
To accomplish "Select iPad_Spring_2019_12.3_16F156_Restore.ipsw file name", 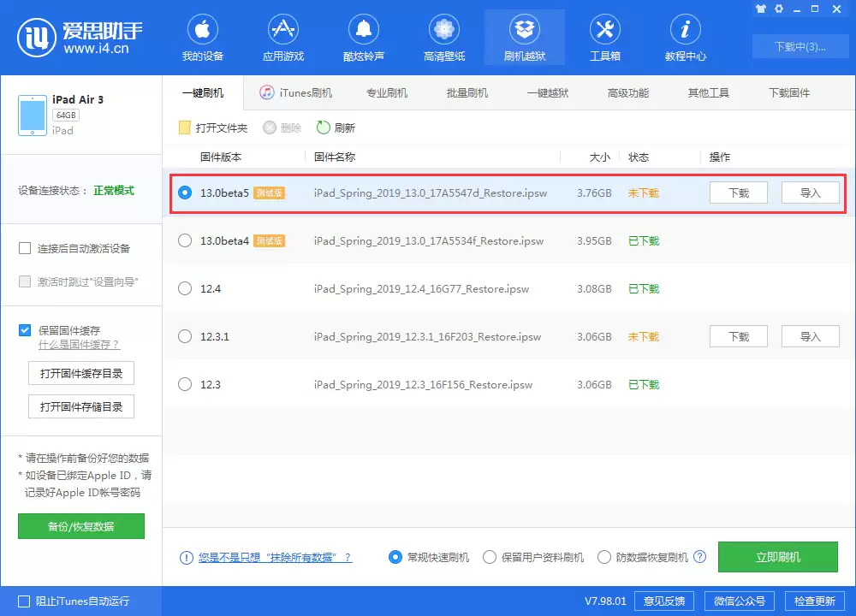I will [x=423, y=385].
